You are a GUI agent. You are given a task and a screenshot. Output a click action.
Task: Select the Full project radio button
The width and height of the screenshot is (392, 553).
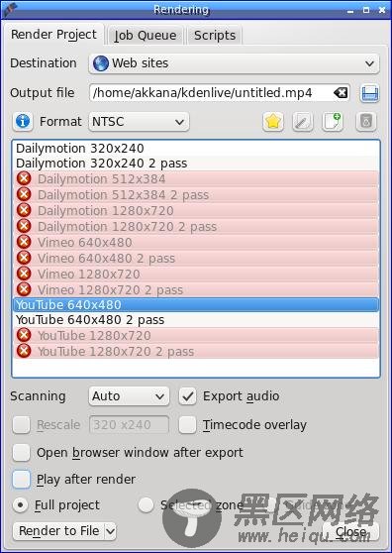pos(21,505)
